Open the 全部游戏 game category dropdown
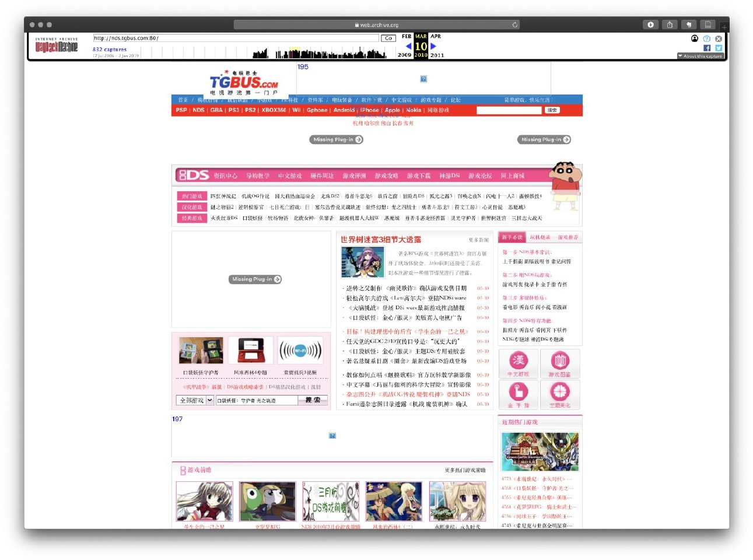This screenshot has width=753, height=560. tap(195, 400)
